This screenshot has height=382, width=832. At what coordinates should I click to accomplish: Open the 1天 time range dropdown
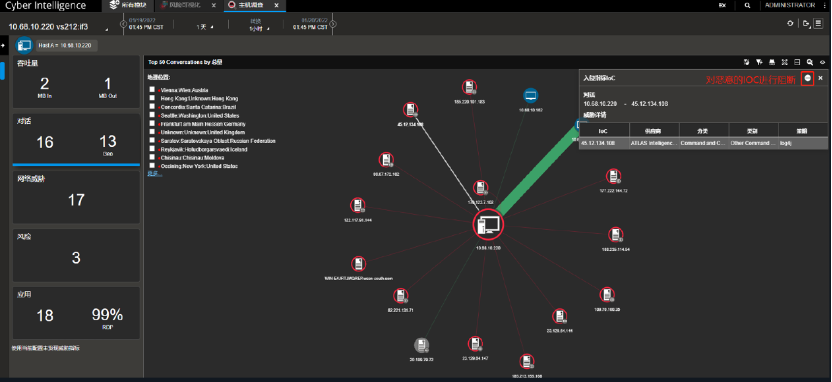[205, 27]
